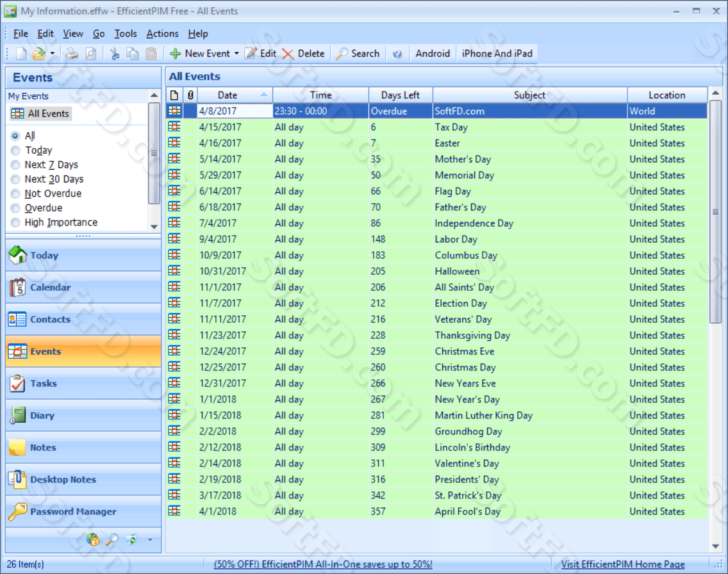This screenshot has height=574, width=728.
Task: Open the Contacts section in the sidebar
Action: 83,319
